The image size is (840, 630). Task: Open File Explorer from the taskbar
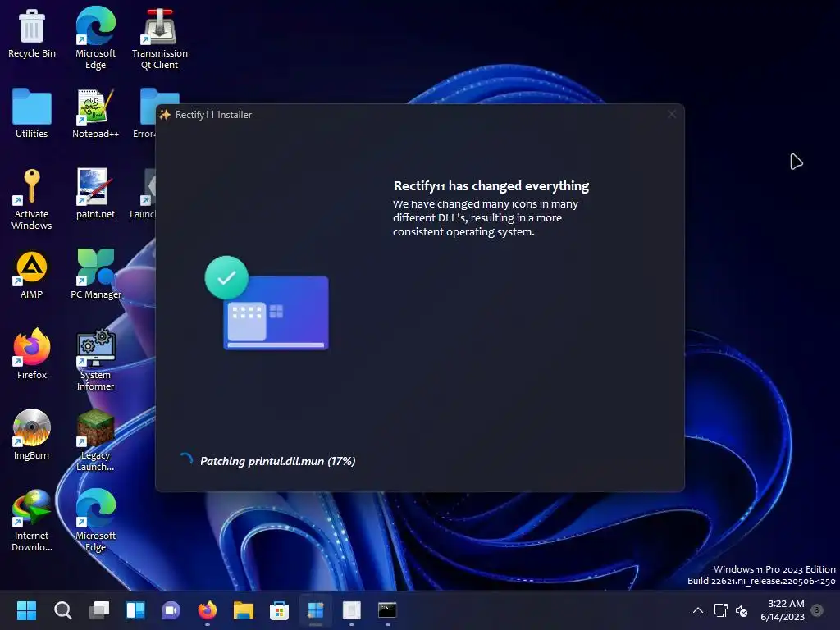point(243,609)
